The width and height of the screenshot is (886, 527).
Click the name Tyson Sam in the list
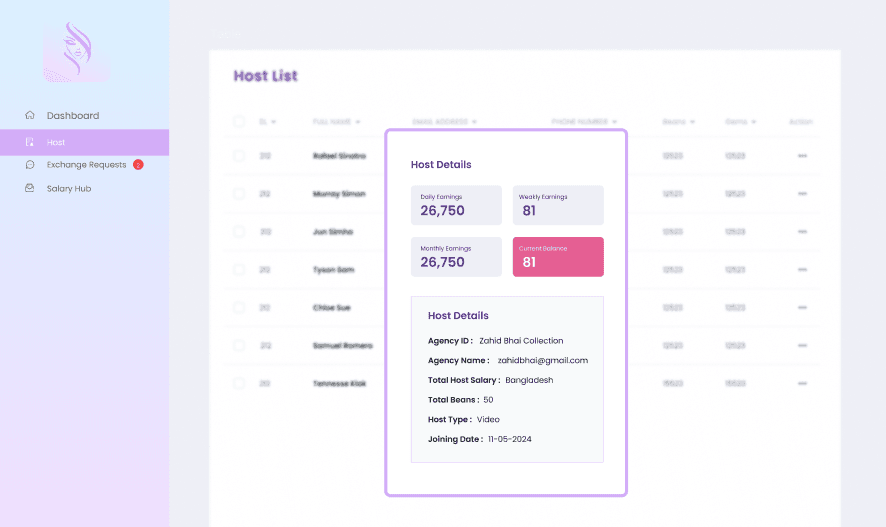coord(333,269)
